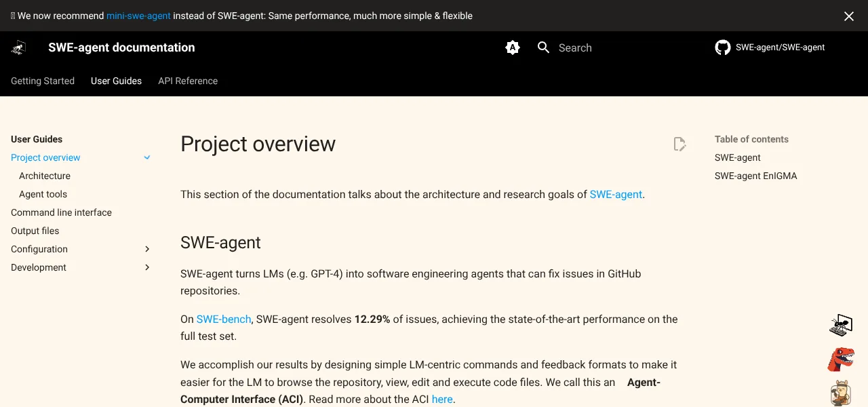
Task: Open Configuration in the sidebar
Action: (39, 249)
